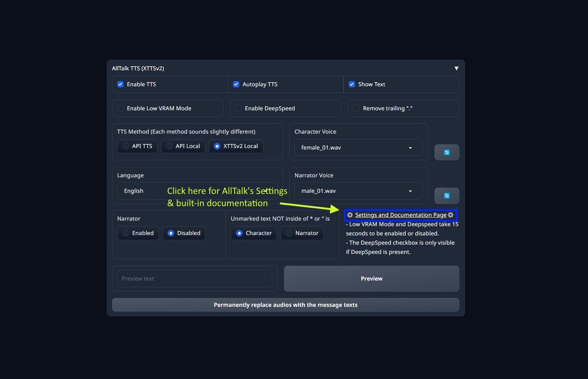Treat unmarked text as Narrator
The width and height of the screenshot is (588, 379).
pos(302,233)
